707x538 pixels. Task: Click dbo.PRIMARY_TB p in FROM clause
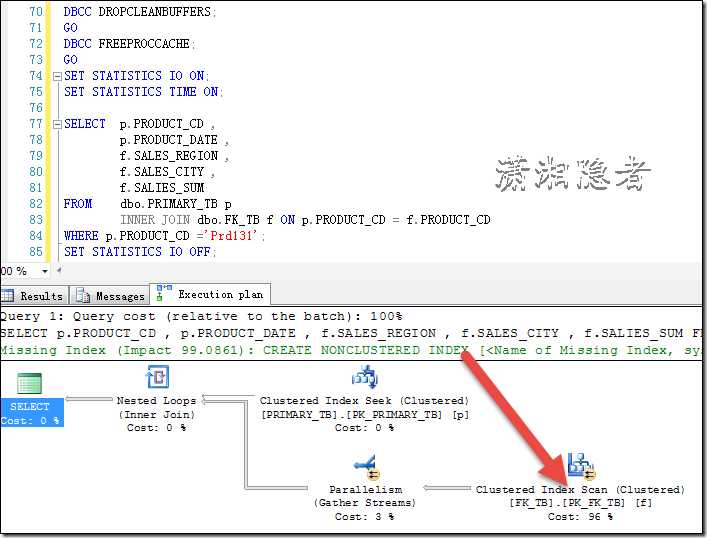[x=176, y=204]
